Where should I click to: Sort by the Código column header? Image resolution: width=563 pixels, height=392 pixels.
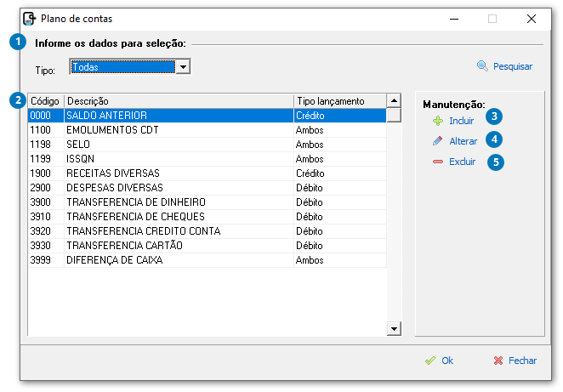45,100
